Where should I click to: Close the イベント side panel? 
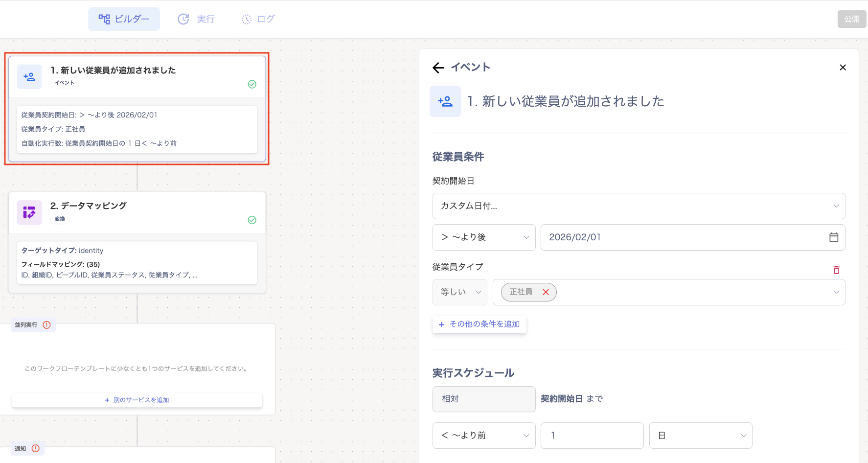pos(843,68)
